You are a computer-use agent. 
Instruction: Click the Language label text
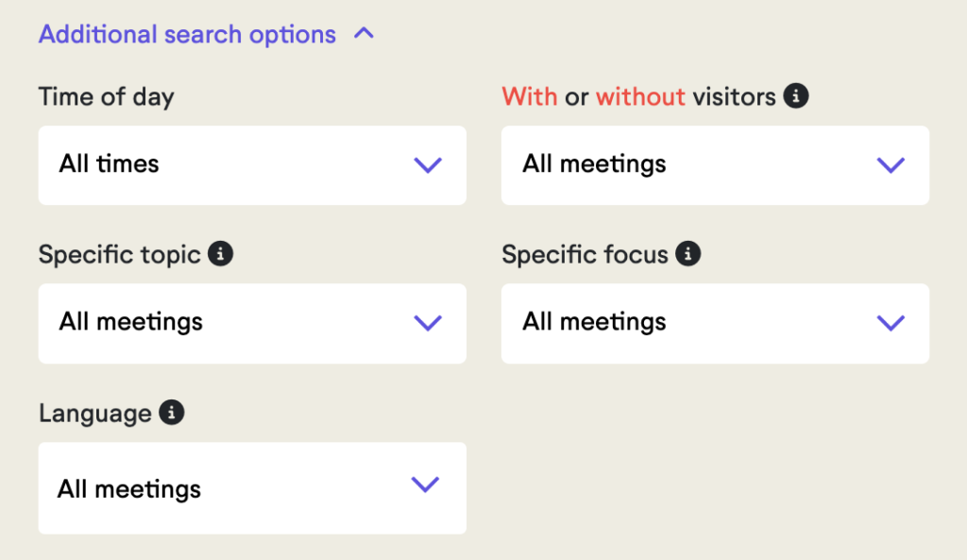(x=95, y=414)
